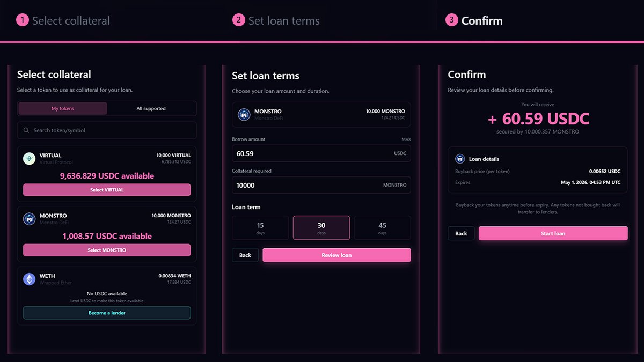This screenshot has height=362, width=644.
Task: Click the MONSTRO logo in collateral list
Action: click(x=29, y=219)
